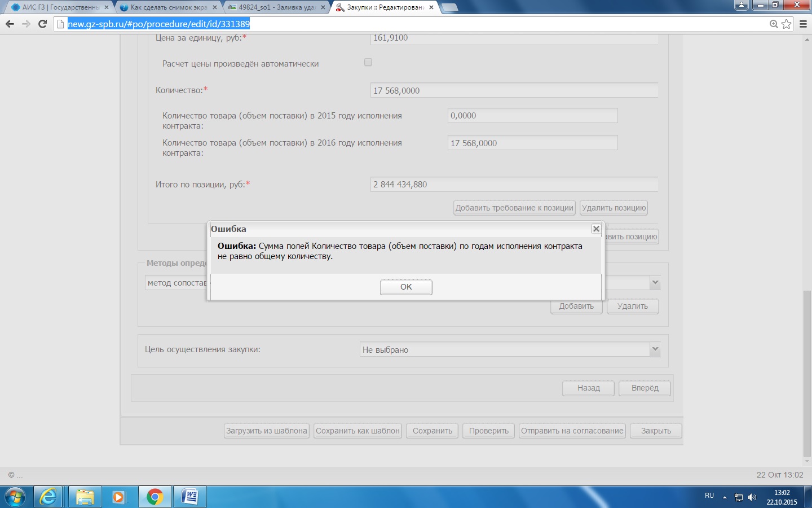The height and width of the screenshot is (508, 812).
Task: Click the Количество label
Action: click(182, 90)
